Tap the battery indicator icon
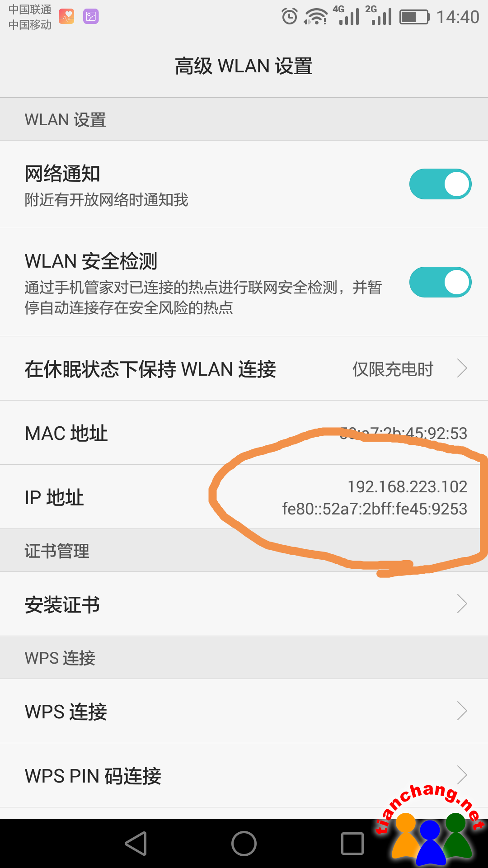 coord(414,17)
